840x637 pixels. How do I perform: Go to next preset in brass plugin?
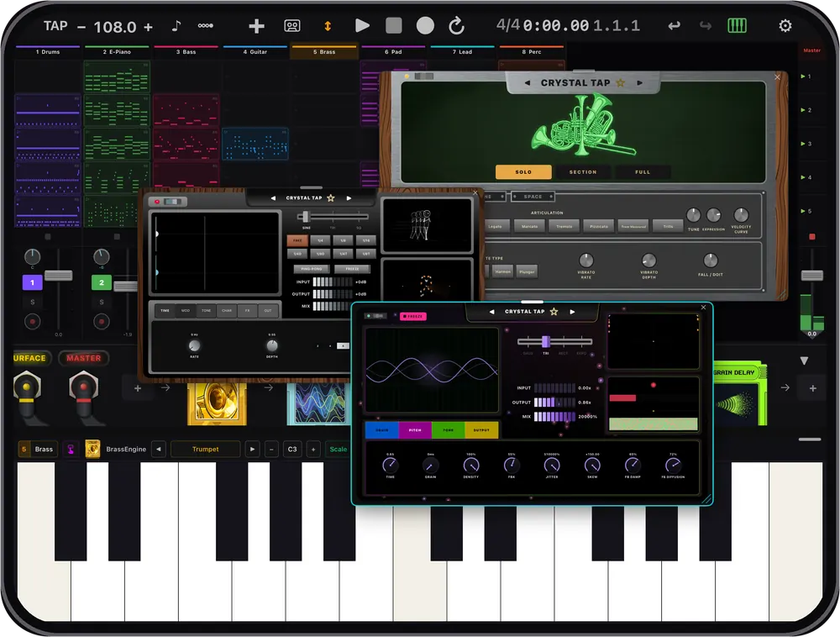pos(639,83)
